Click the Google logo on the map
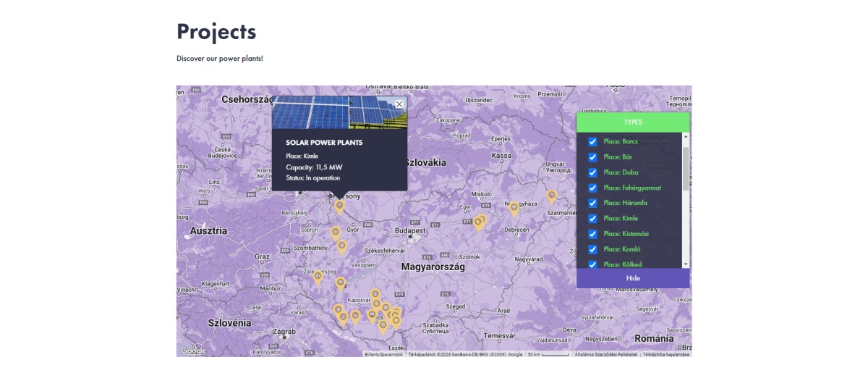 click(193, 351)
